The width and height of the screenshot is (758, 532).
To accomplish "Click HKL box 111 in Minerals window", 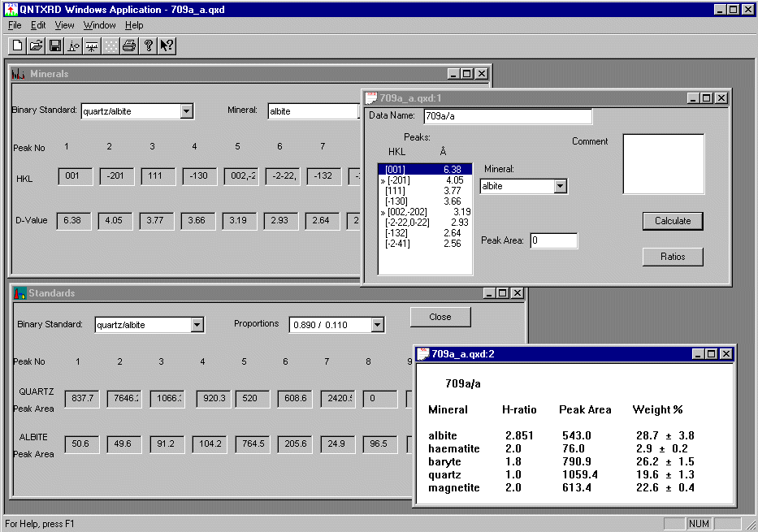I will click(158, 176).
